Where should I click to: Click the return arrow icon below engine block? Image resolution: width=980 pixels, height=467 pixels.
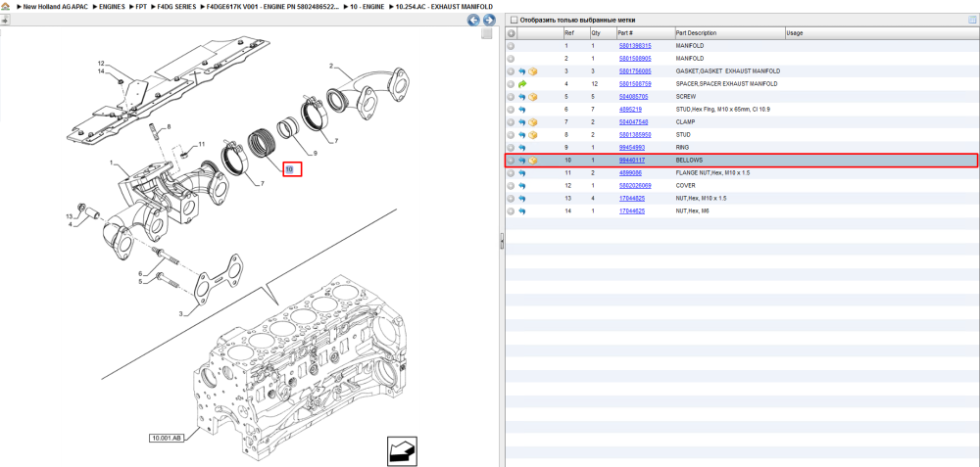[402, 450]
